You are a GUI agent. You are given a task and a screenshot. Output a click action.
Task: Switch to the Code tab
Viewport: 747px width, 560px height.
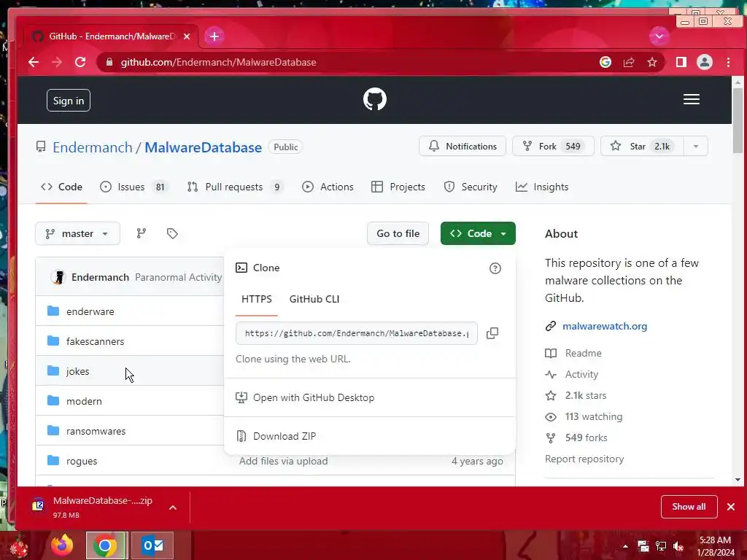(x=61, y=187)
